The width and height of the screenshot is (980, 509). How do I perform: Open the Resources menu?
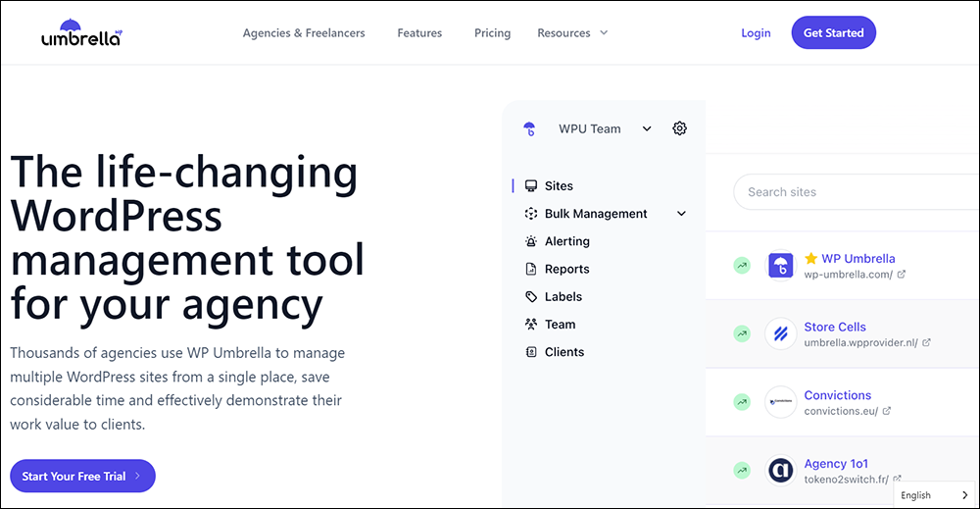coord(563,33)
